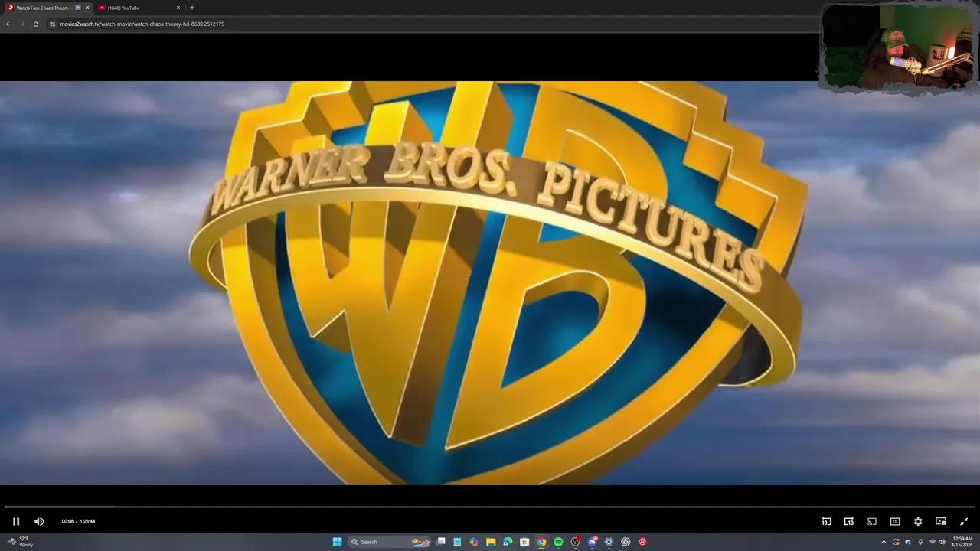This screenshot has height=551, width=980.
Task: Open the weather widget showing Windy
Action: tap(21, 542)
